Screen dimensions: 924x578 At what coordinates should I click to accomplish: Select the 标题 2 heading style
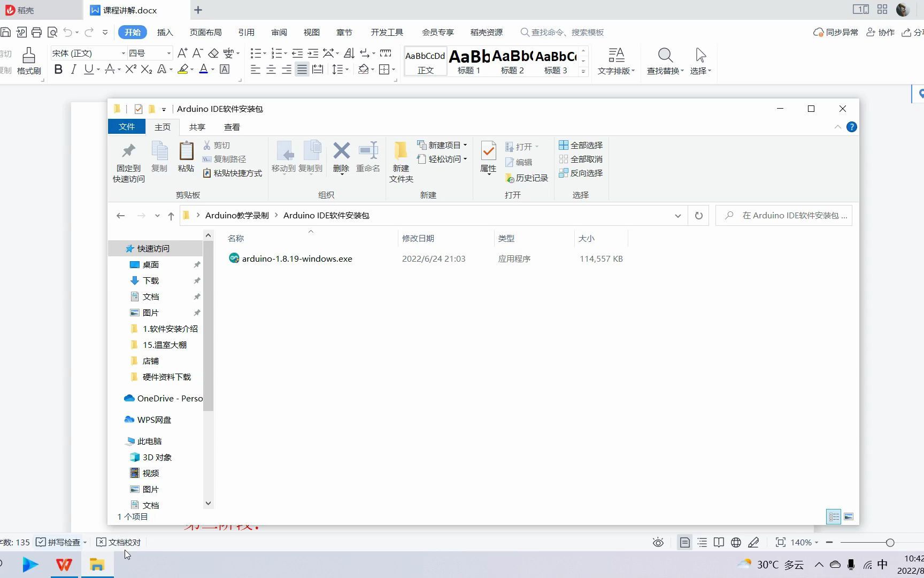click(x=512, y=61)
